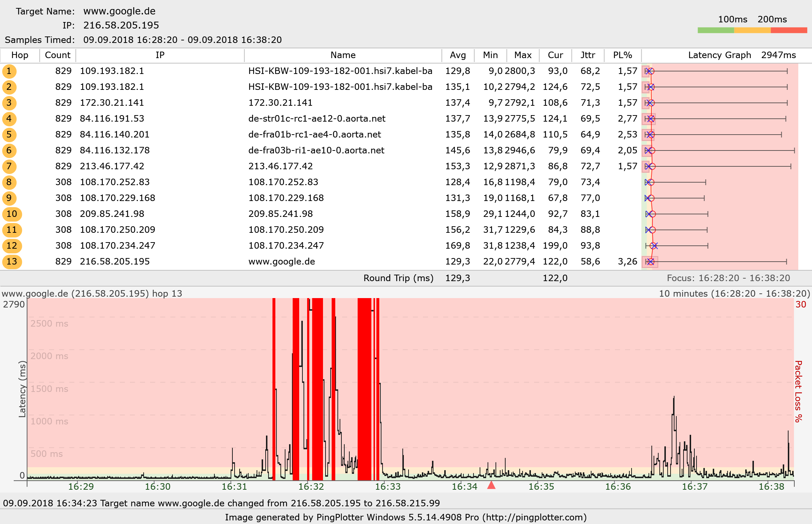812x524 pixels.
Task: Click the blue X marker on hop 12 graph
Action: point(655,246)
